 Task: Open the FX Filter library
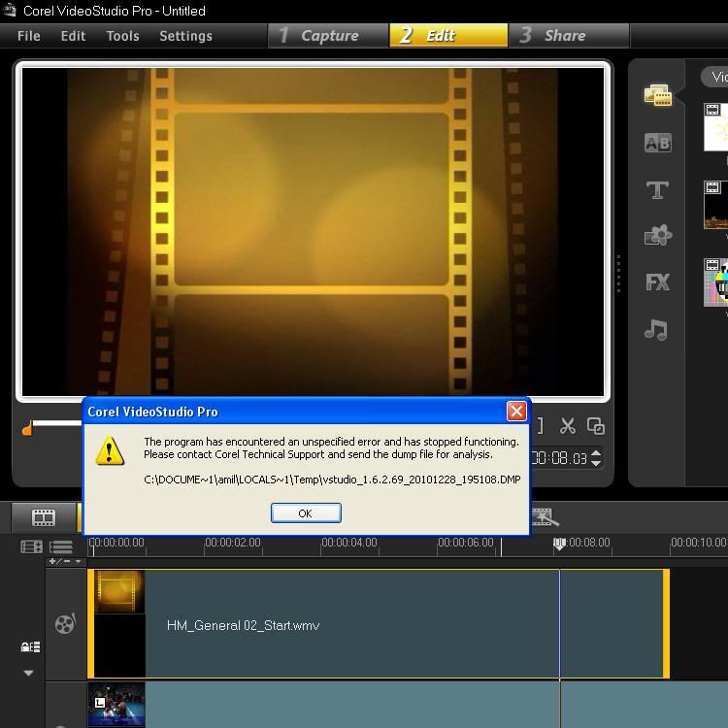[657, 282]
